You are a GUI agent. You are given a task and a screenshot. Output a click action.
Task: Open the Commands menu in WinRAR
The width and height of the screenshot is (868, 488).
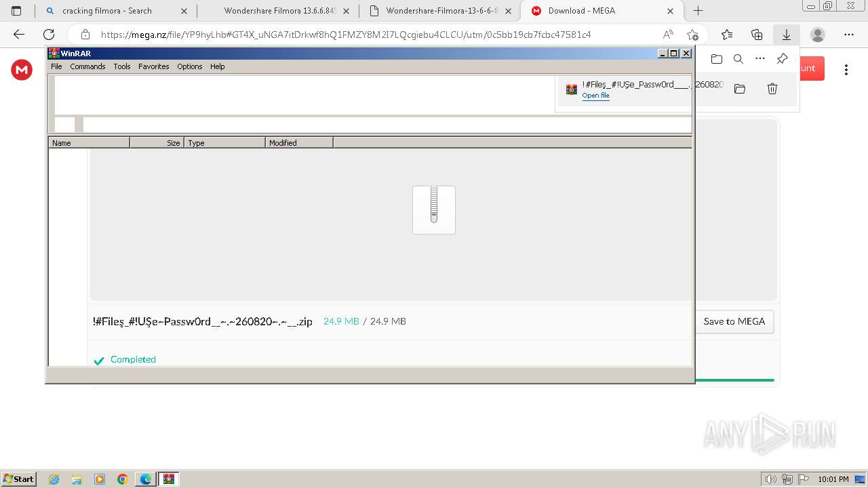coord(87,66)
